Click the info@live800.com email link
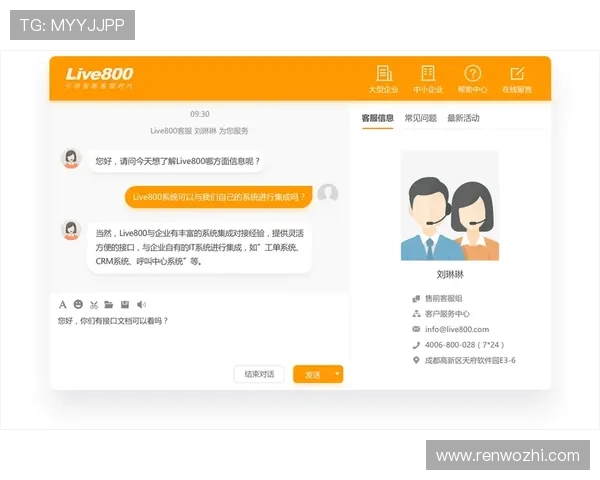 coord(456,329)
